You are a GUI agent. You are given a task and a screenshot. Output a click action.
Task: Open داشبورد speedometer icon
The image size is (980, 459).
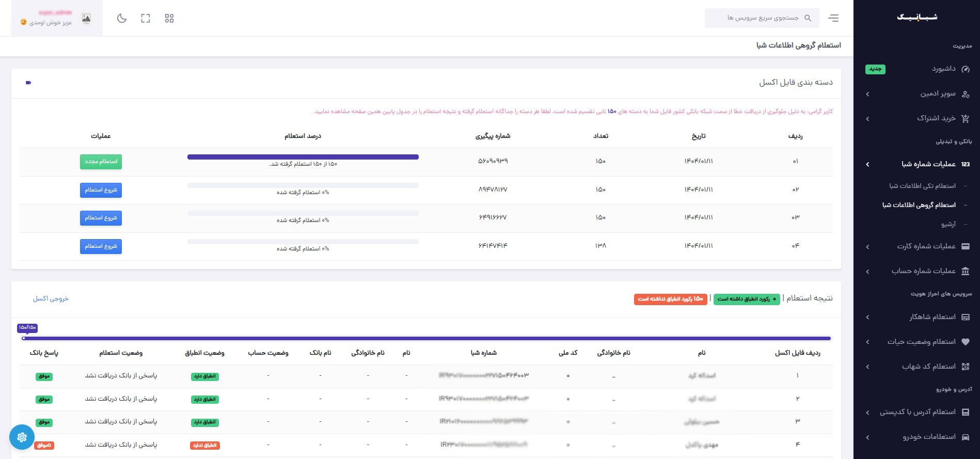966,69
